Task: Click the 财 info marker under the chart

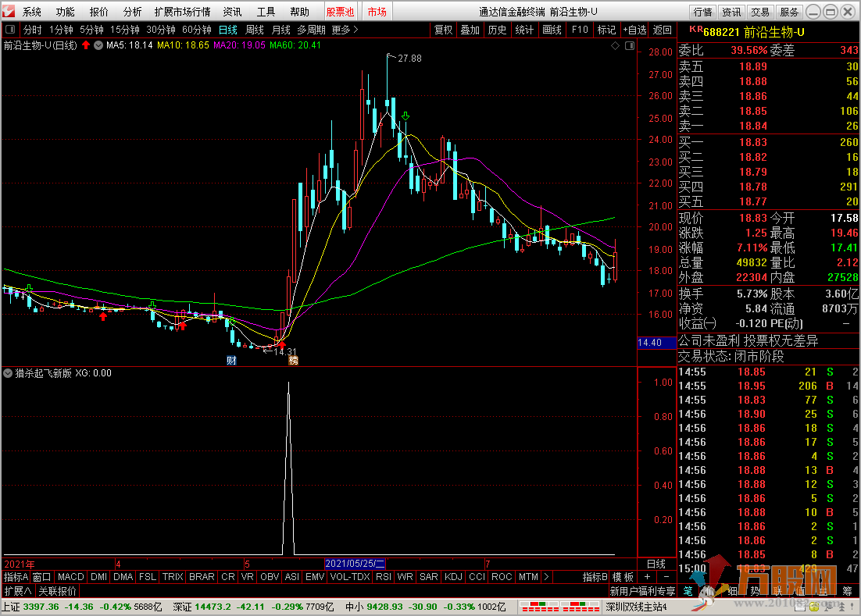Action: click(x=231, y=361)
